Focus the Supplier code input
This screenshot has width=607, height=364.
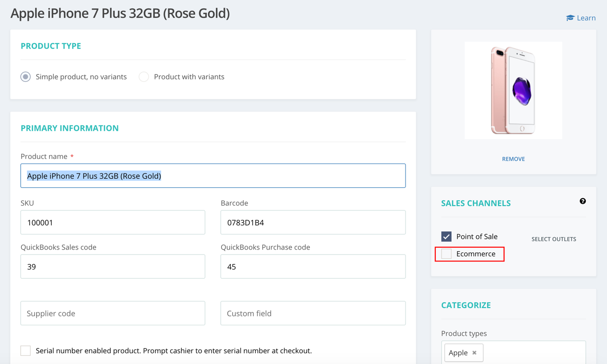113,313
